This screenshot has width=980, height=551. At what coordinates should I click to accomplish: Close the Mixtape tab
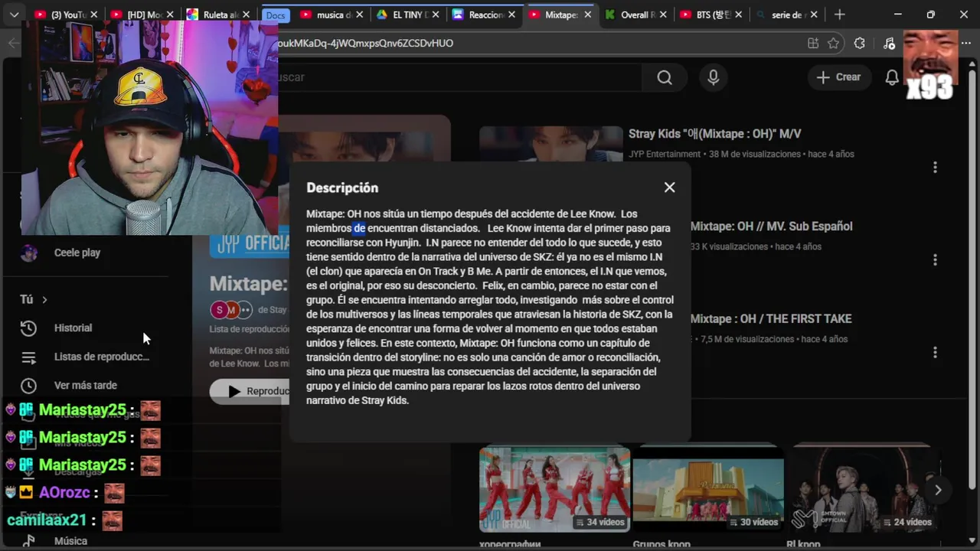click(588, 15)
